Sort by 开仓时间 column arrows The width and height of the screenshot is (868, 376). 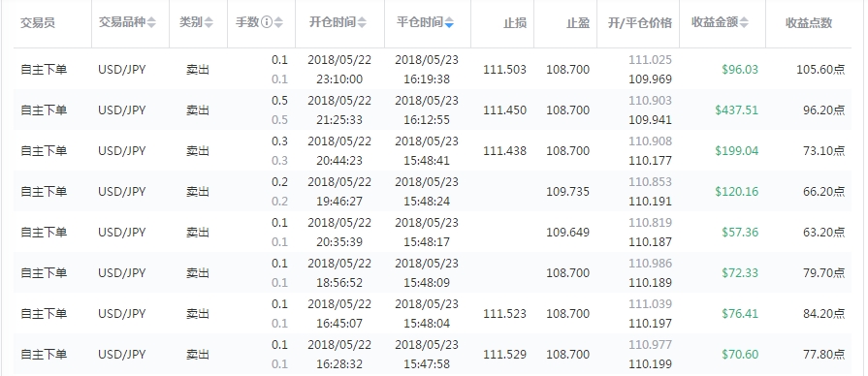(x=362, y=23)
